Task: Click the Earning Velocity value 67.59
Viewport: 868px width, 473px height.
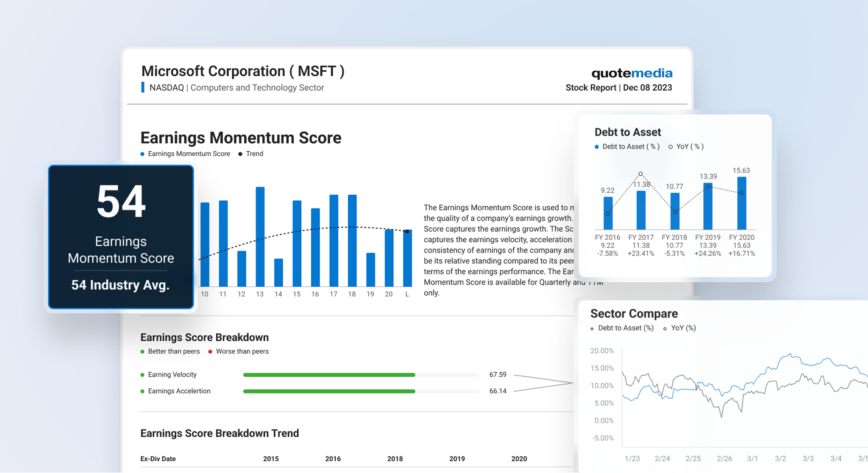Action: coord(498,375)
